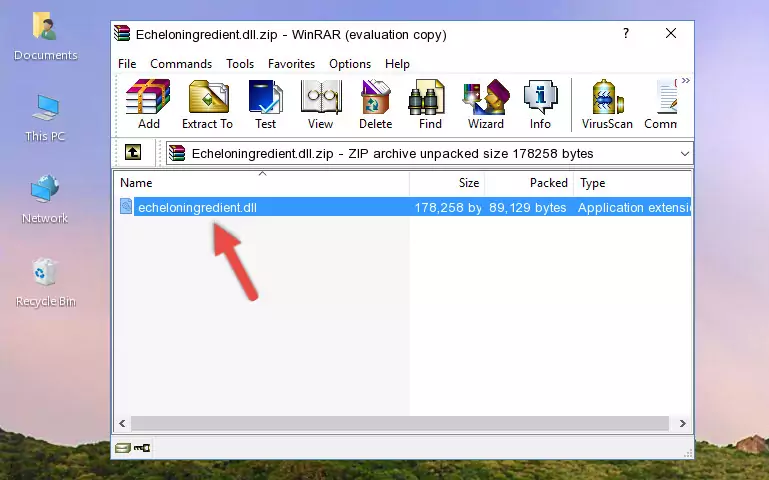Click the horizontal scrollbar track

[400, 423]
